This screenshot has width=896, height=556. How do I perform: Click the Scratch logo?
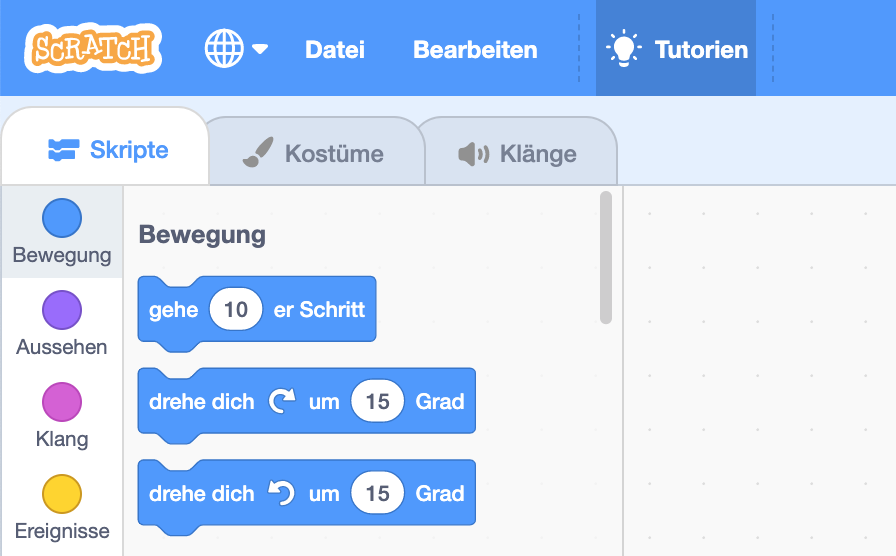coord(94,48)
